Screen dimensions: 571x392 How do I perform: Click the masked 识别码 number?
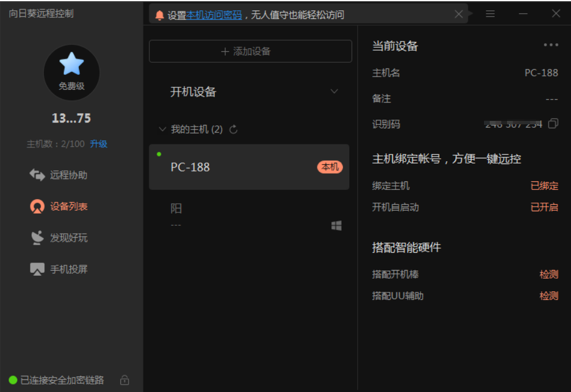click(x=513, y=124)
